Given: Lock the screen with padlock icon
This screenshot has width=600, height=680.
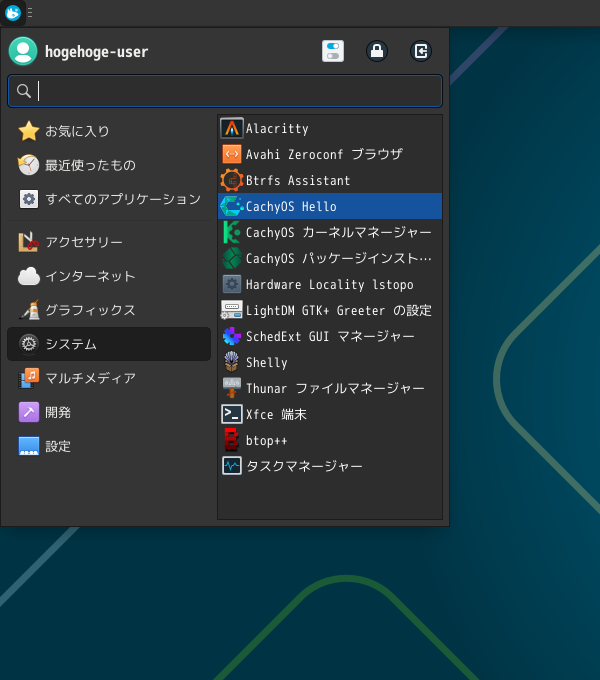Looking at the screenshot, I should click(x=377, y=51).
